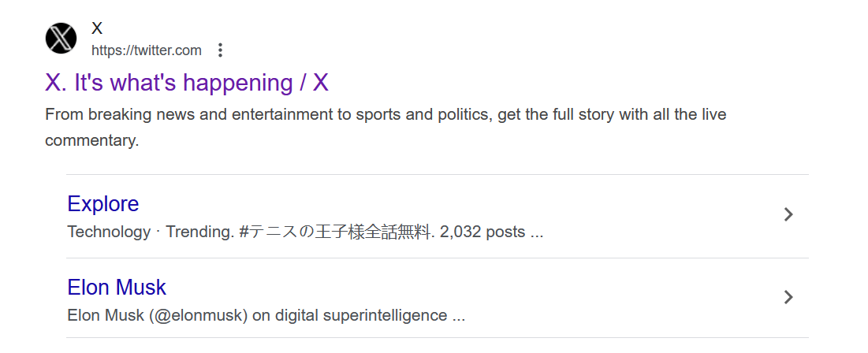This screenshot has height=353, width=868.
Task: Click the site name X above the URL
Action: pyautogui.click(x=97, y=28)
